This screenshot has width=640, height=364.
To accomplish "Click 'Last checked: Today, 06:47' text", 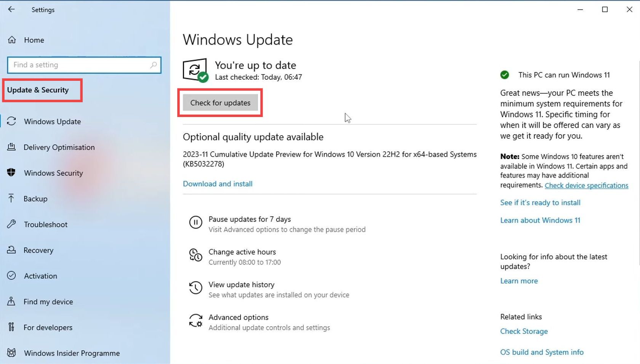I will click(x=258, y=77).
